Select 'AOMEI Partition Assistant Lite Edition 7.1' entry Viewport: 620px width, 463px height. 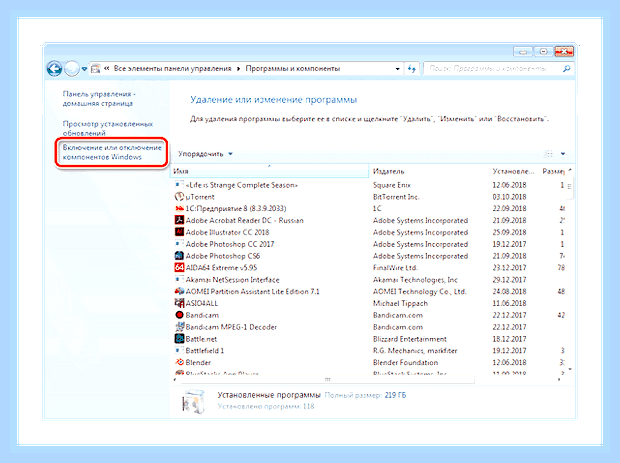tap(252, 291)
